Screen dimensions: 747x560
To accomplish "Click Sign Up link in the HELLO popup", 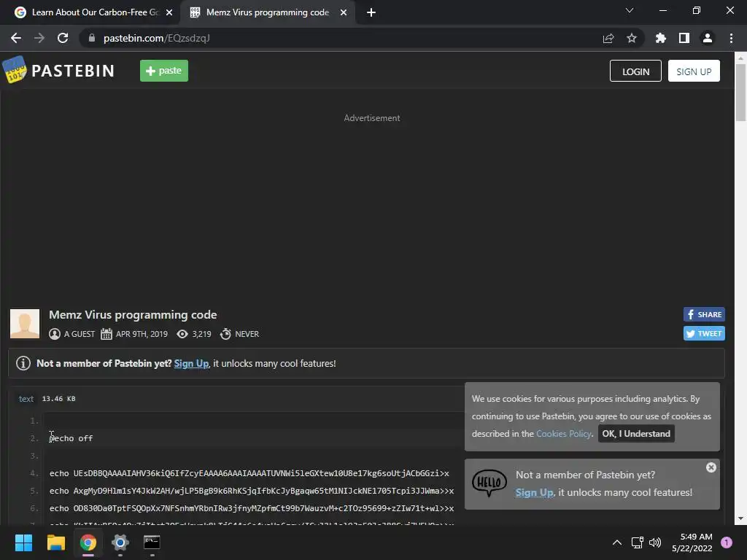I will tap(534, 492).
